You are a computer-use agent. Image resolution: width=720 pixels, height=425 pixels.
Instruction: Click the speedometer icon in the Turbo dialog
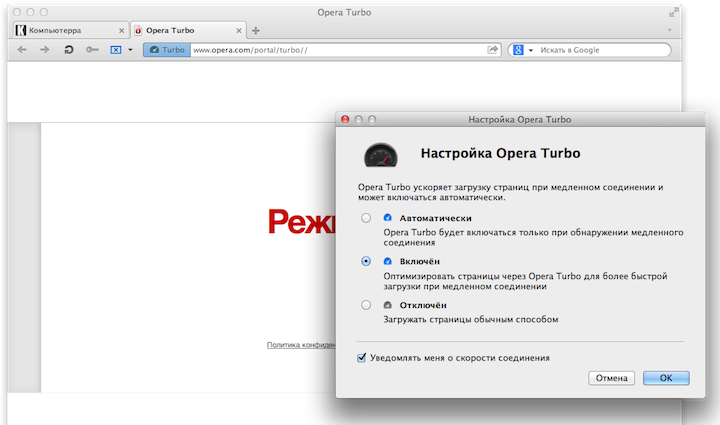click(x=379, y=155)
